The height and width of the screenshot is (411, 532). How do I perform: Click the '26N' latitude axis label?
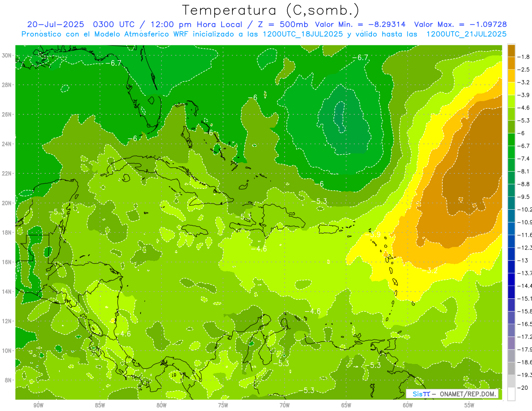(x=7, y=114)
